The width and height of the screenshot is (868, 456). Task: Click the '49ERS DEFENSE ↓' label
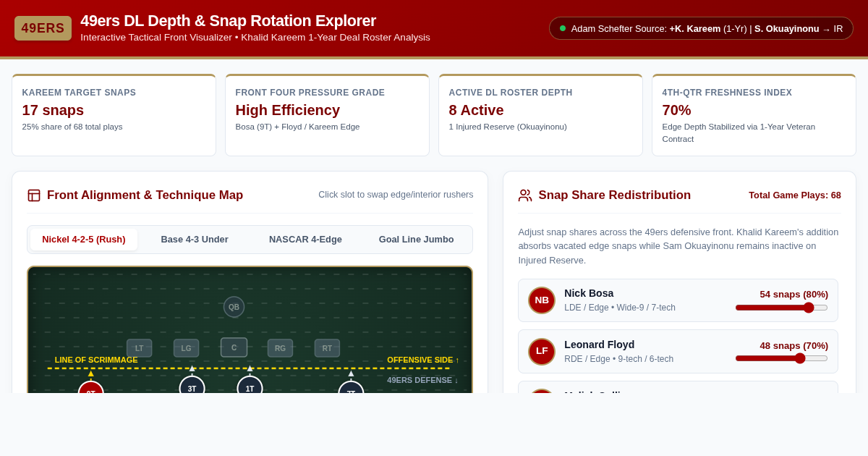click(422, 380)
